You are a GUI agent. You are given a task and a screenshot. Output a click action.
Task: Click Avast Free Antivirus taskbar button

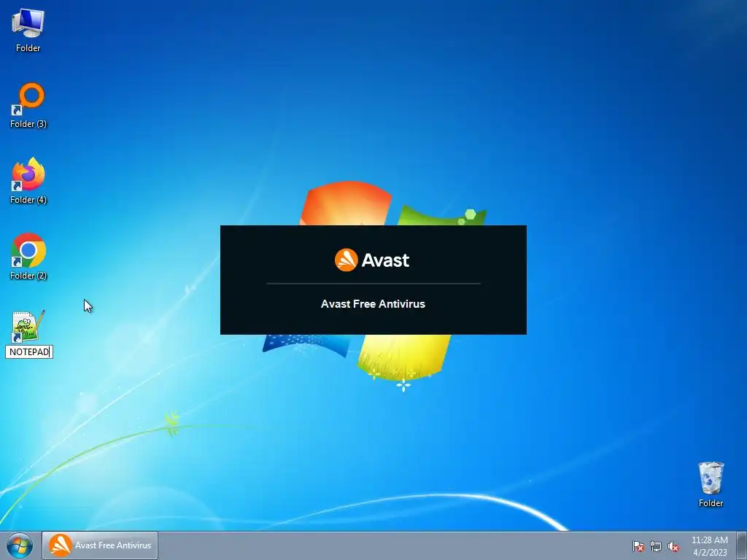pos(100,545)
